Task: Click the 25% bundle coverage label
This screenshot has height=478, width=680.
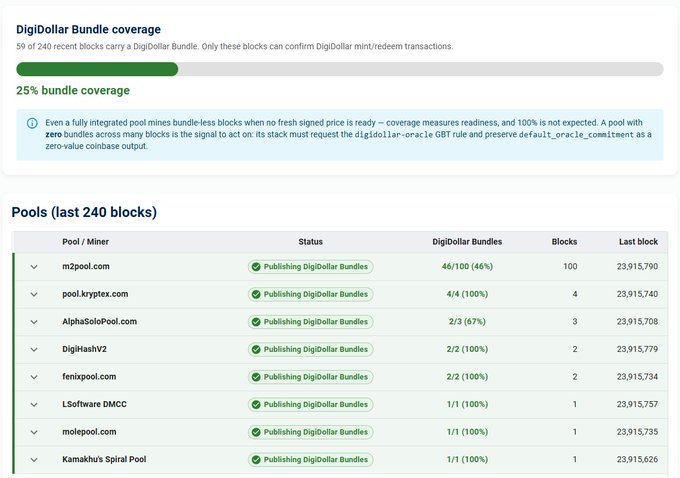Action: pos(73,90)
